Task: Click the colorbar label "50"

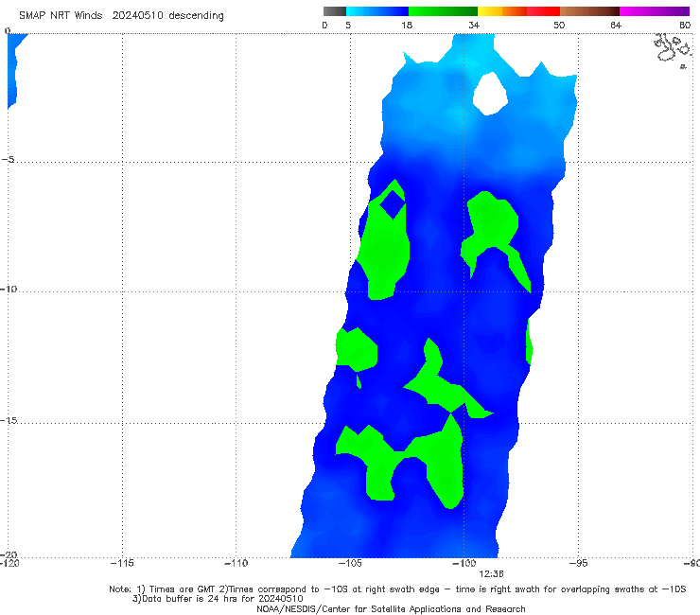Action: click(559, 25)
